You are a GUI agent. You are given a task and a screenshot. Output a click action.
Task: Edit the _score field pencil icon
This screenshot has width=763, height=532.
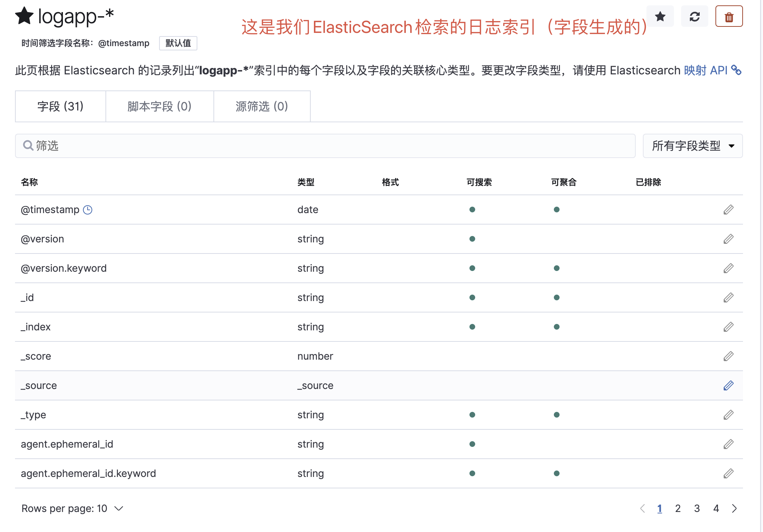click(728, 356)
